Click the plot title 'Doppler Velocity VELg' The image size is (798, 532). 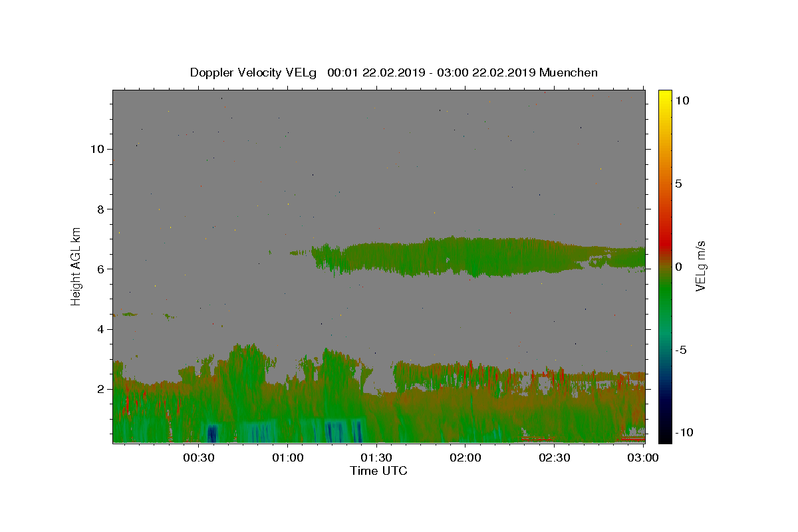click(x=255, y=72)
